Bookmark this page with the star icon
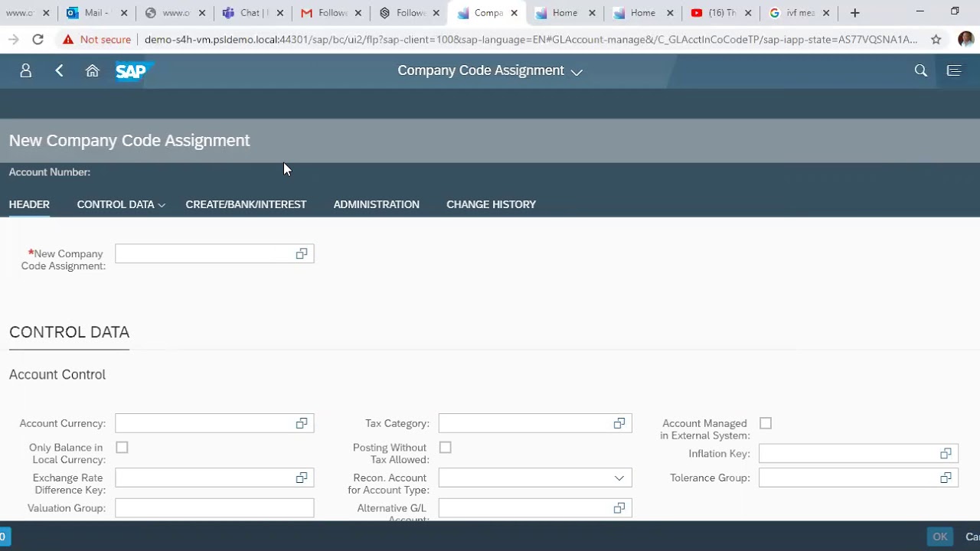This screenshot has width=980, height=551. [936, 40]
